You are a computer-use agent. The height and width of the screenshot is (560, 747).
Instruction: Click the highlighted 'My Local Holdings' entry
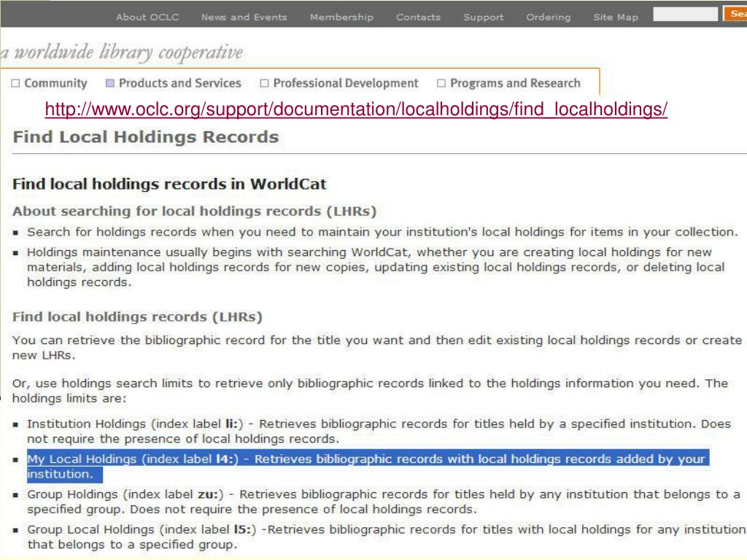point(368,466)
